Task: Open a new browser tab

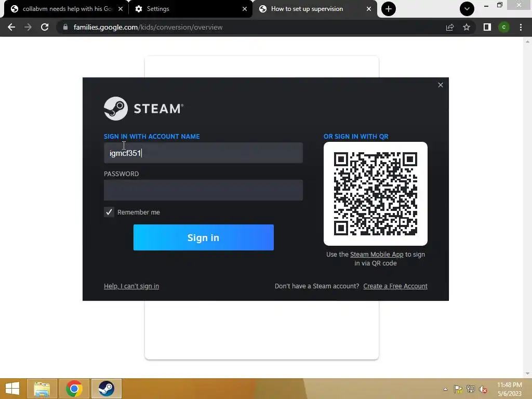Action: (x=389, y=9)
